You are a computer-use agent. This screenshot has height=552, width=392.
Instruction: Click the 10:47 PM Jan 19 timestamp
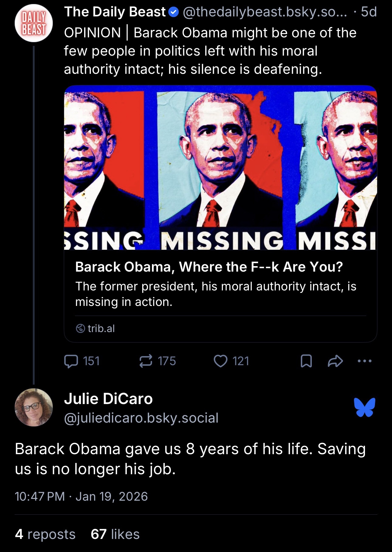(81, 496)
